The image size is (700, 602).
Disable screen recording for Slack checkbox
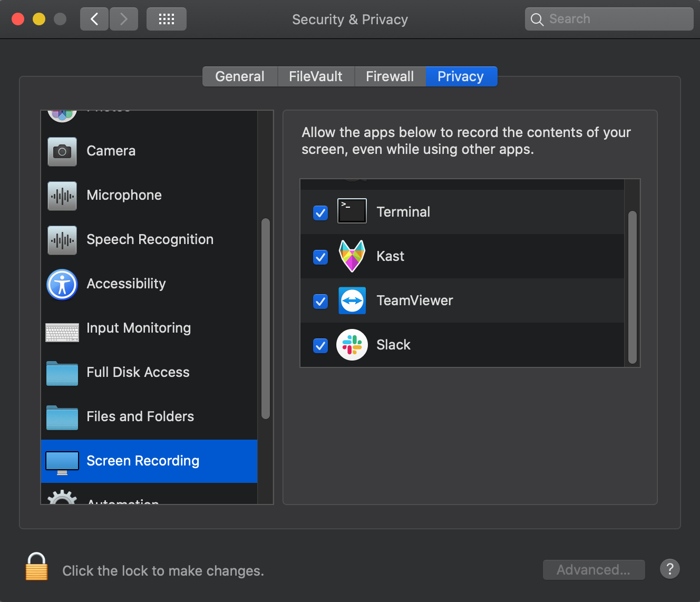(x=320, y=346)
